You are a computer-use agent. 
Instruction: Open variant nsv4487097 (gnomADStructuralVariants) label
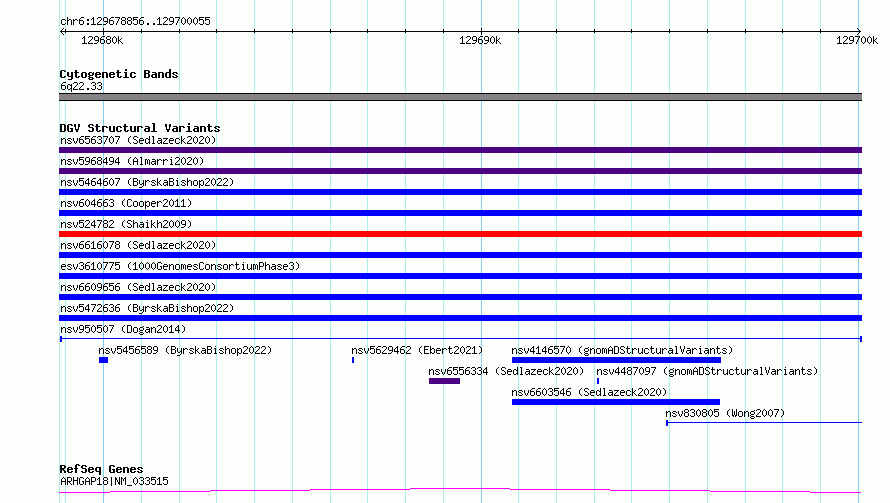click(x=707, y=371)
